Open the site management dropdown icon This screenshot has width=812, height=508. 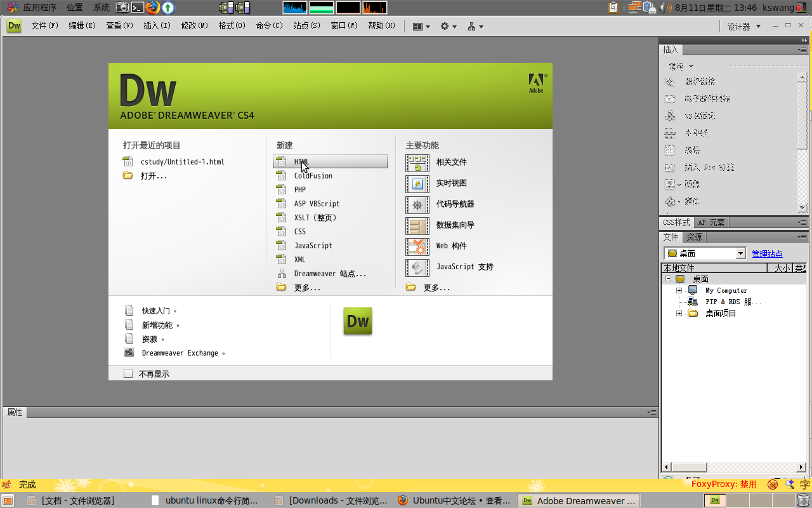(476, 27)
